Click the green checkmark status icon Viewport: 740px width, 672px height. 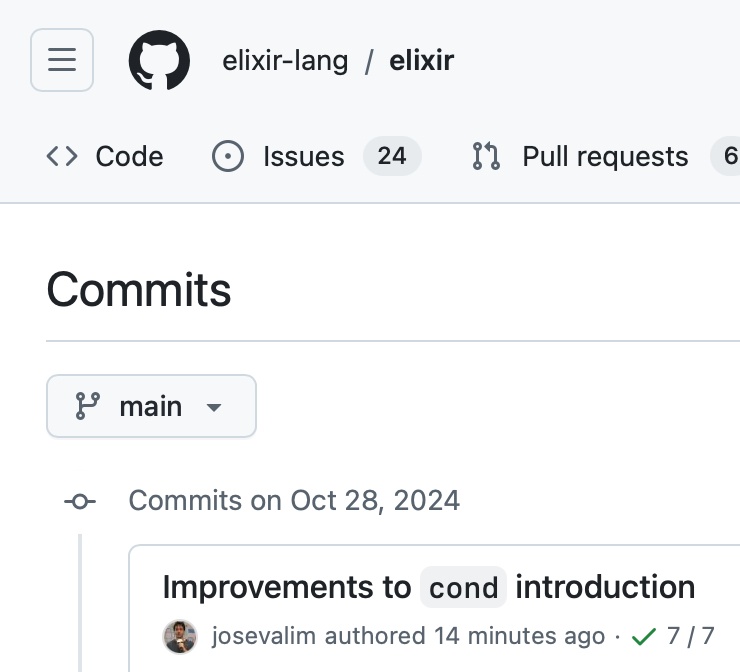[644, 636]
